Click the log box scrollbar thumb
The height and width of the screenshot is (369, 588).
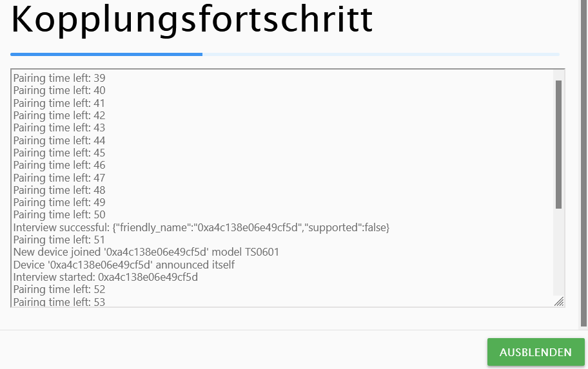[x=558, y=144]
